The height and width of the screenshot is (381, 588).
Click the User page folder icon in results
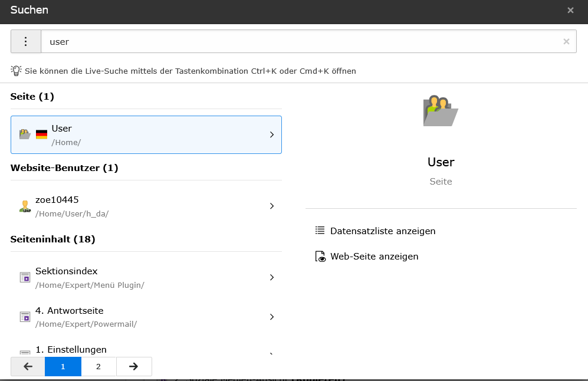click(25, 134)
